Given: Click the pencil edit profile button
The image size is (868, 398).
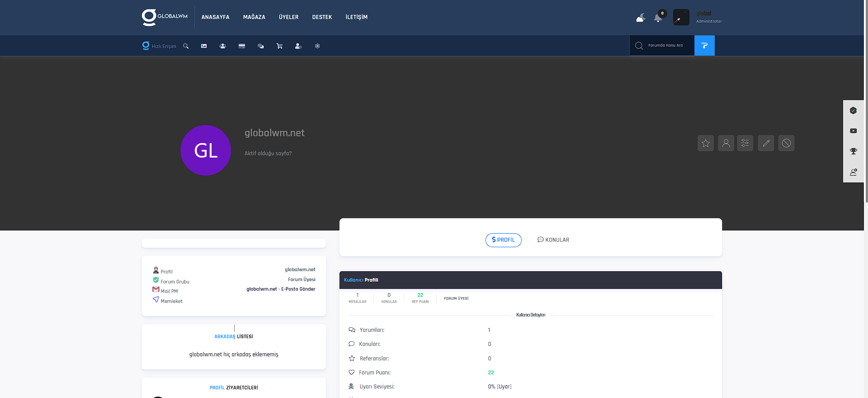Looking at the screenshot, I should click(766, 144).
